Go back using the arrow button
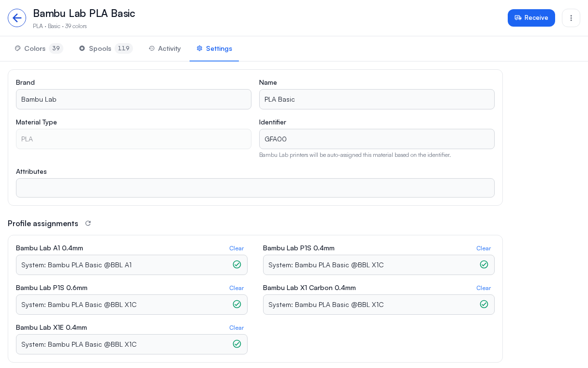Screen dimensions: 588x368 click(17, 18)
